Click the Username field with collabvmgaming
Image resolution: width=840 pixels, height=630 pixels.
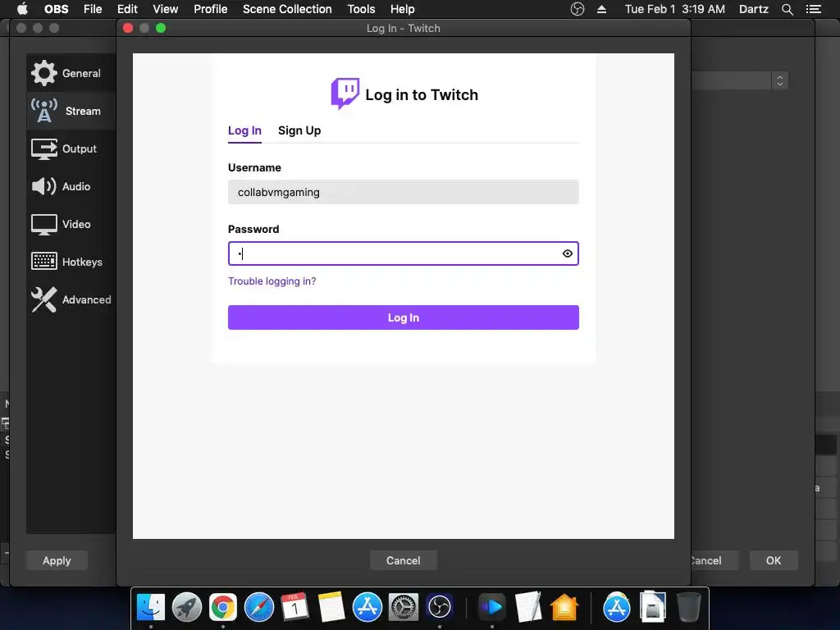point(404,192)
